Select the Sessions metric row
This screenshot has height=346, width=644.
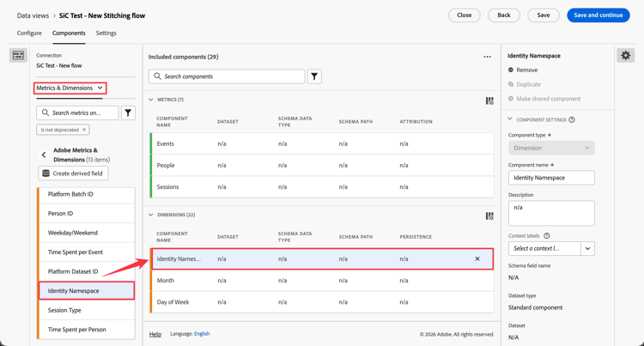322,187
